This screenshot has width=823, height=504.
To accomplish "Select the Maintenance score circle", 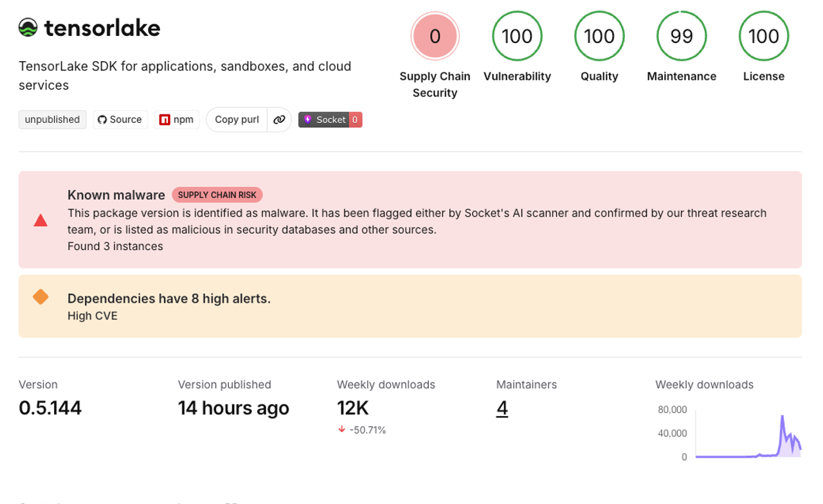I will point(682,36).
